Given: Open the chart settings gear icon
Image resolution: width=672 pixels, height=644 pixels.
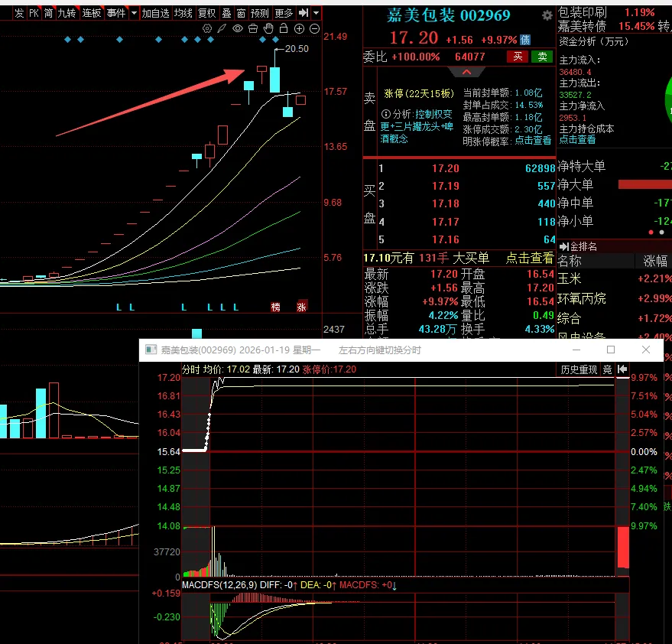Looking at the screenshot, I should point(207,29).
